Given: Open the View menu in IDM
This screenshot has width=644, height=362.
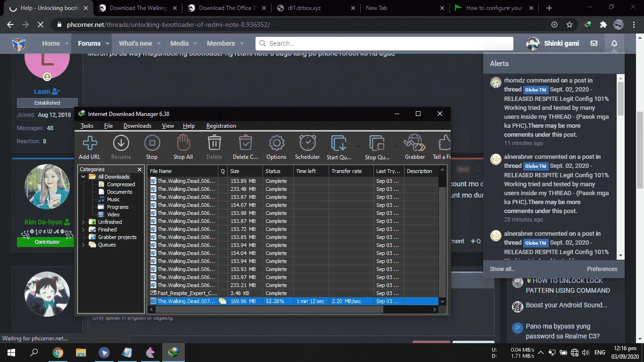Looking at the screenshot, I should [x=168, y=126].
